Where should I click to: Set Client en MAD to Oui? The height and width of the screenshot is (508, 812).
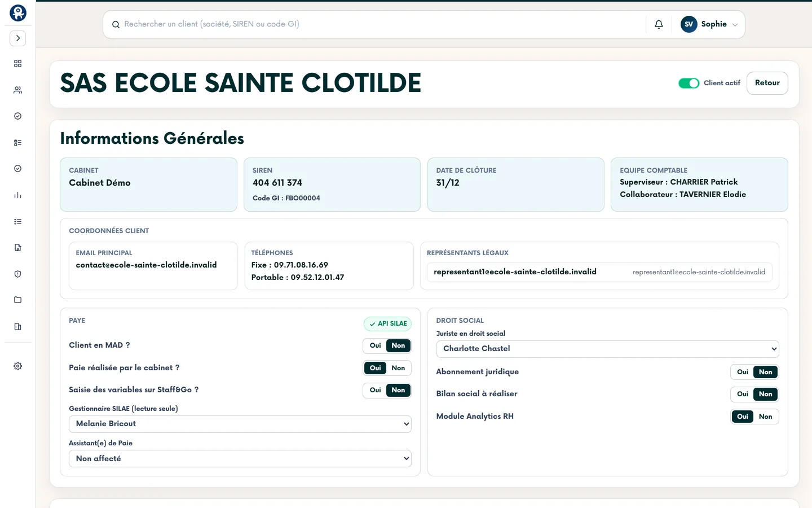pos(376,345)
